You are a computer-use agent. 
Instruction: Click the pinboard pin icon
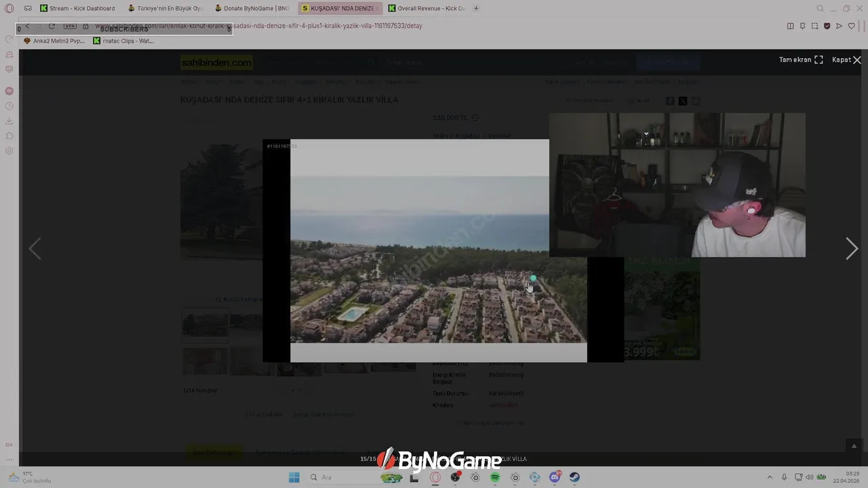[802, 26]
